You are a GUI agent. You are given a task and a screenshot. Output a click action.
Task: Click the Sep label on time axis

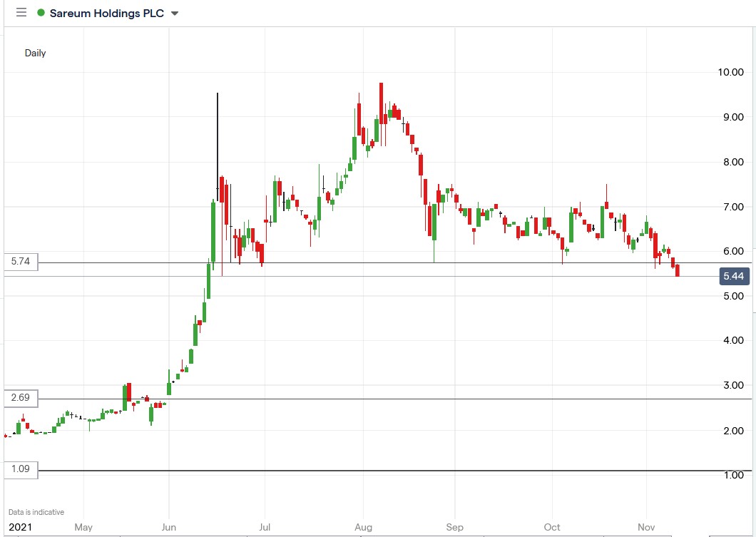point(454,527)
